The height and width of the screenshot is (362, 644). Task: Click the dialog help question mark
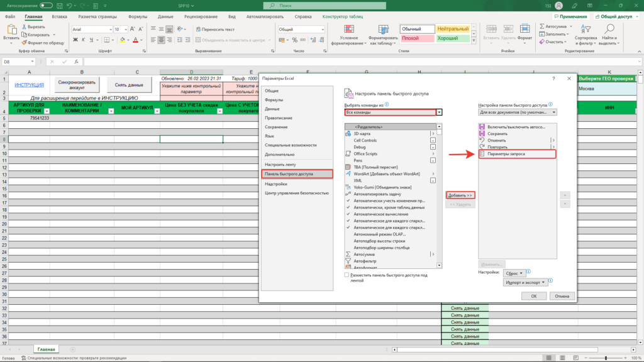coord(553,79)
